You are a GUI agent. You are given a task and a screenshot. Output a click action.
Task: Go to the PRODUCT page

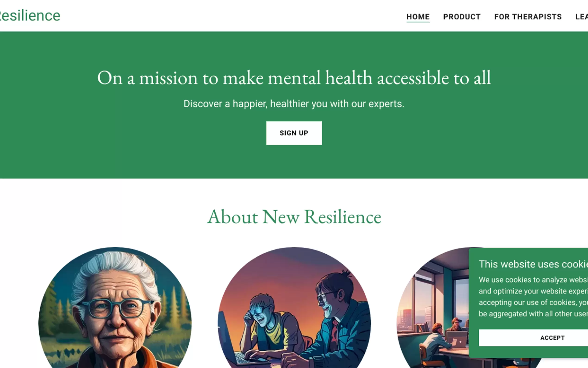(x=462, y=17)
